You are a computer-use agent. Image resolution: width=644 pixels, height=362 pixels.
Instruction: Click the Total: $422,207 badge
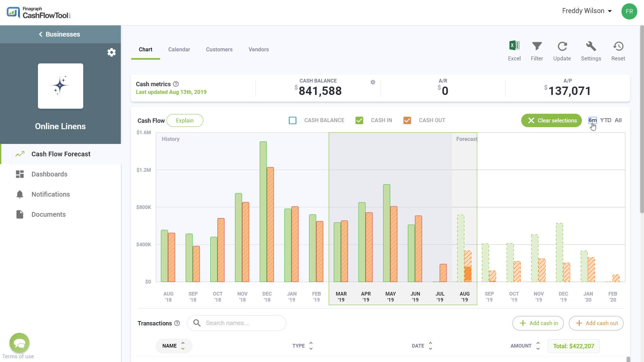[x=574, y=346]
